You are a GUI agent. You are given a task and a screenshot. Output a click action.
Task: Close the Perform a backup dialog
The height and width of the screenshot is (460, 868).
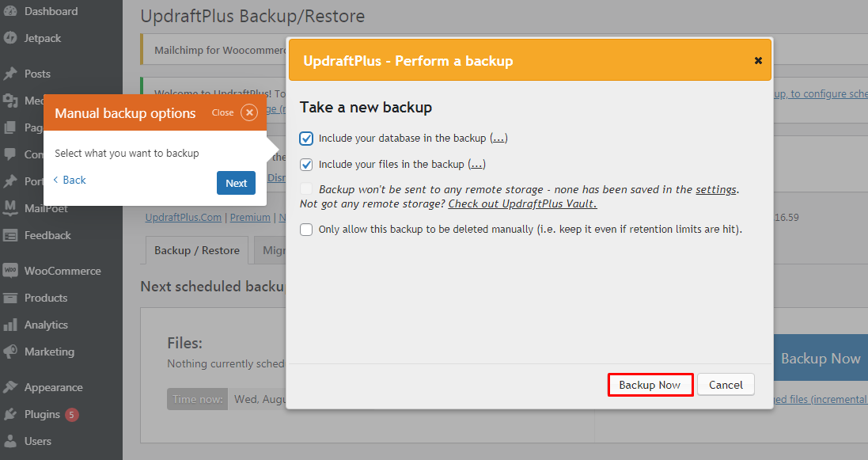click(x=758, y=60)
